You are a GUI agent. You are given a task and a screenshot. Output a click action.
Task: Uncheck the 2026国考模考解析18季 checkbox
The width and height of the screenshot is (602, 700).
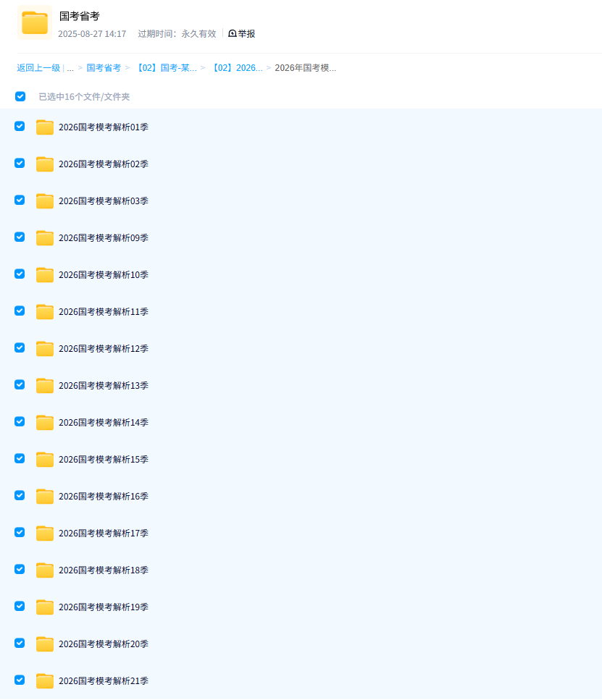(x=20, y=569)
